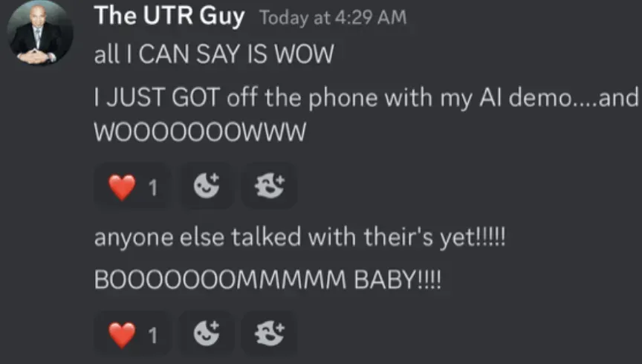Open The UTR Guy's profile avatar
The width and height of the screenshot is (642, 364).
(x=39, y=33)
